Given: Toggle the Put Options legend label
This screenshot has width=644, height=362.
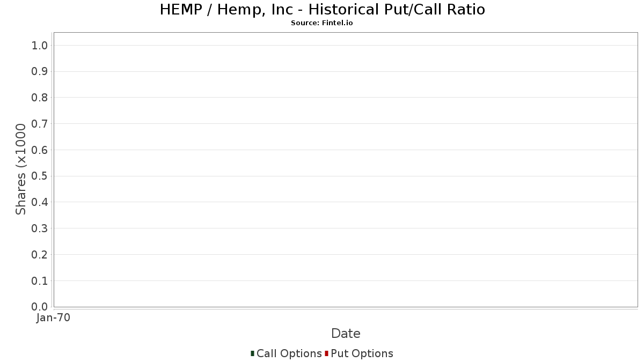Looking at the screenshot, I should click(x=362, y=353).
